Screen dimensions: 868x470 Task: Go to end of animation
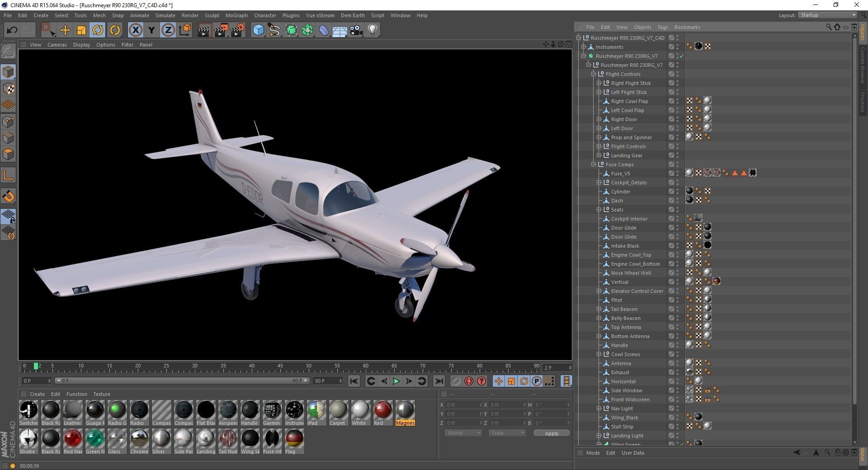[x=439, y=381]
